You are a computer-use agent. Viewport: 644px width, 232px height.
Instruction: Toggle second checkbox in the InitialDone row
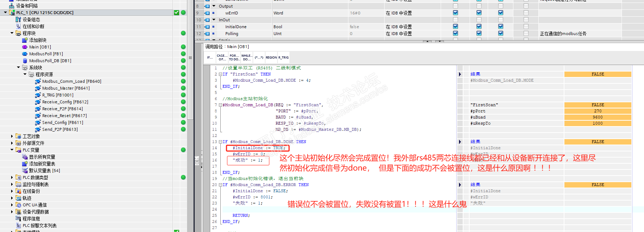tap(479, 26)
